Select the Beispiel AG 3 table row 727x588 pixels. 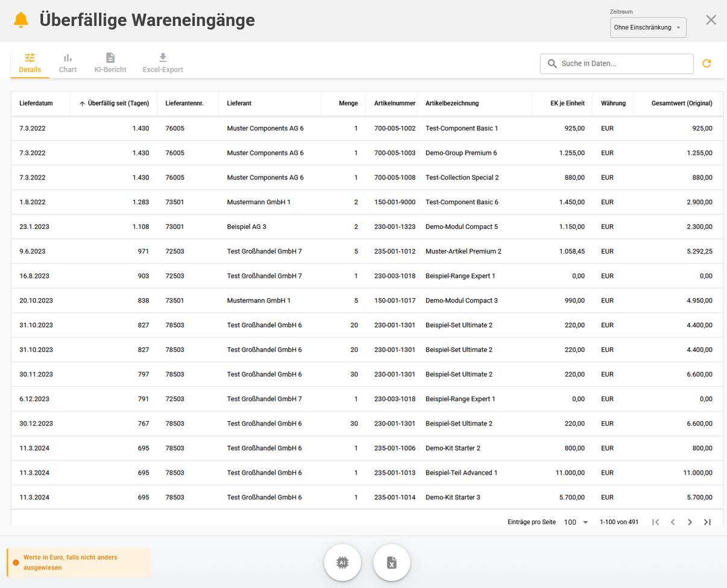(x=247, y=227)
